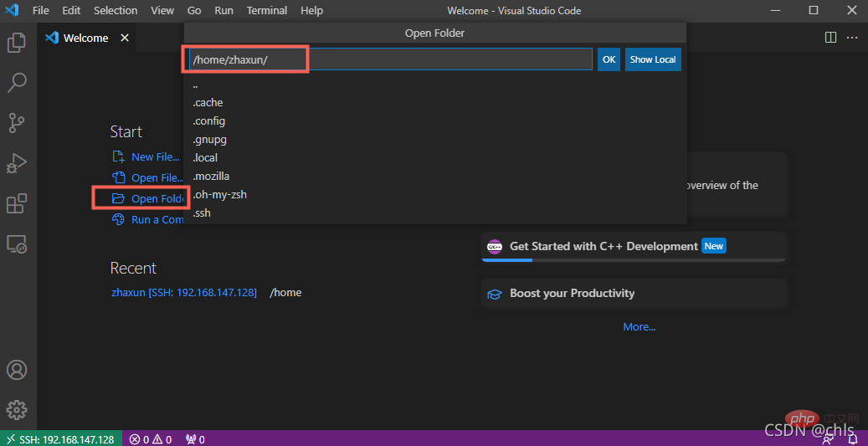Open Source Control view icon
Viewport: 868px width, 446px height.
coord(17,123)
